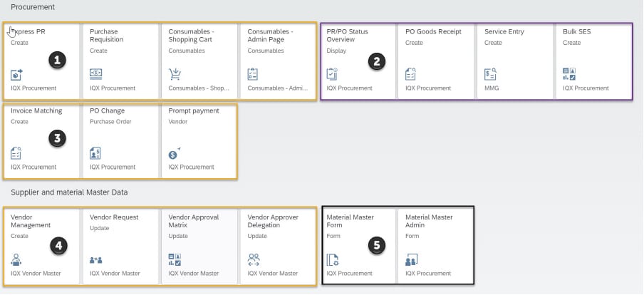This screenshot has height=295, width=644.
Task: Click the Vendor Approval Matrix icon
Action: tap(175, 259)
